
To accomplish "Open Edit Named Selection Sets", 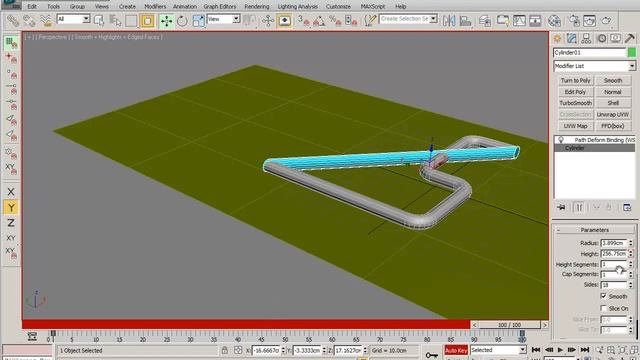I will [x=370, y=20].
